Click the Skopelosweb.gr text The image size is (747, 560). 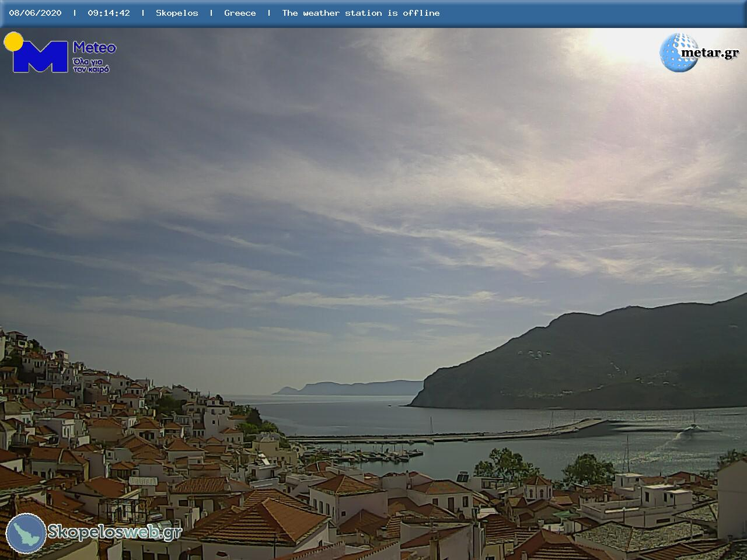pos(115,532)
